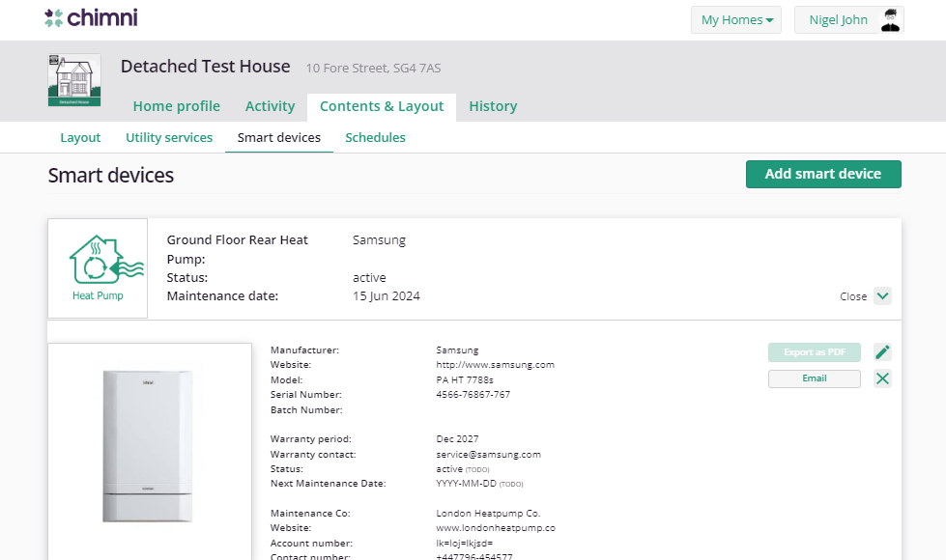Click the Export as PDF button
The image size is (946, 560).
pos(814,352)
